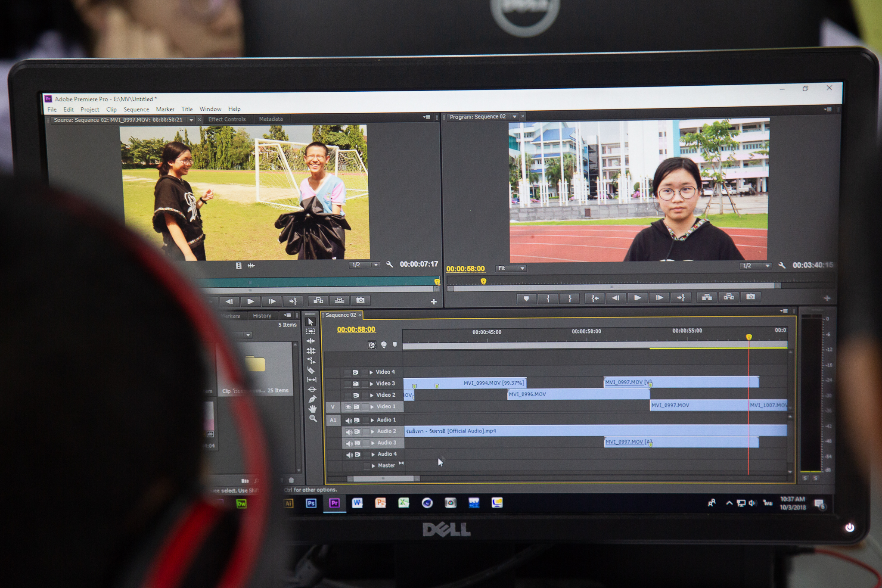Viewport: 882px width, 588px height.
Task: Open Program monitor settings wrench
Action: tap(782, 265)
